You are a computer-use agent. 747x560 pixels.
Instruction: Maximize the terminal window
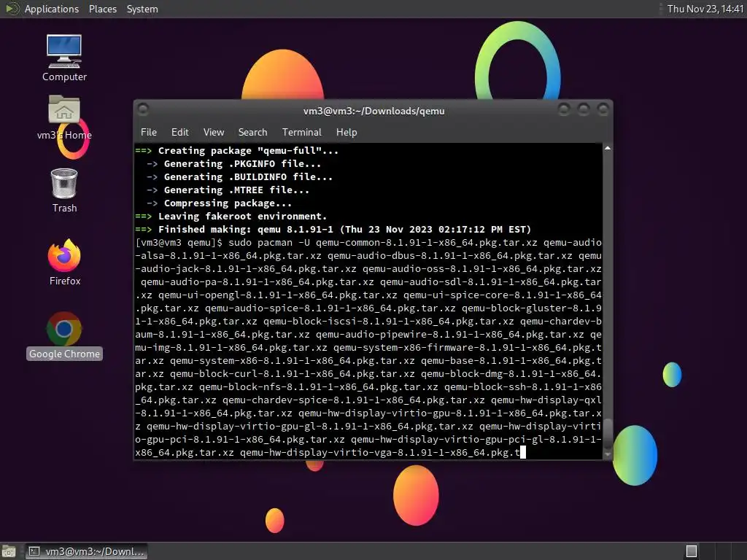(x=584, y=110)
